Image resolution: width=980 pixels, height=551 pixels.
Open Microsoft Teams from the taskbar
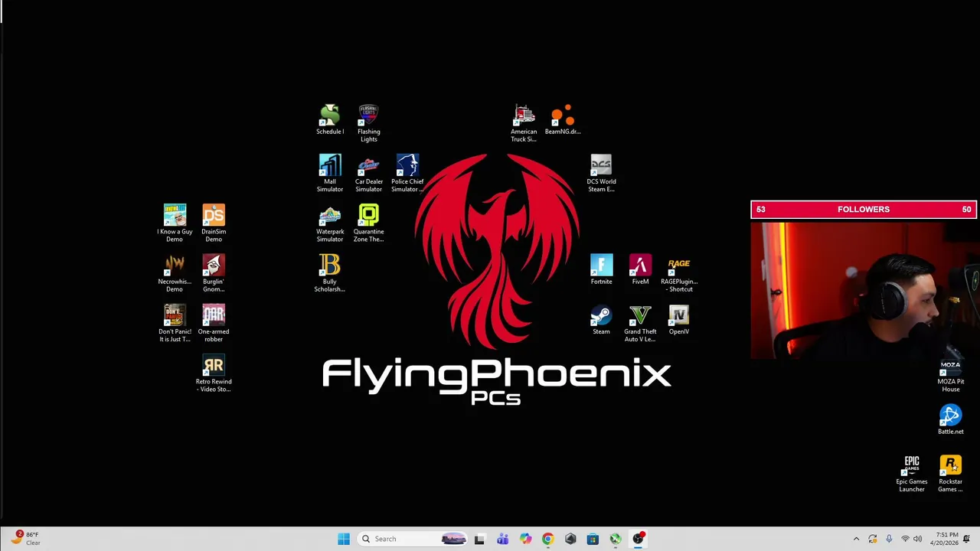[x=502, y=539]
